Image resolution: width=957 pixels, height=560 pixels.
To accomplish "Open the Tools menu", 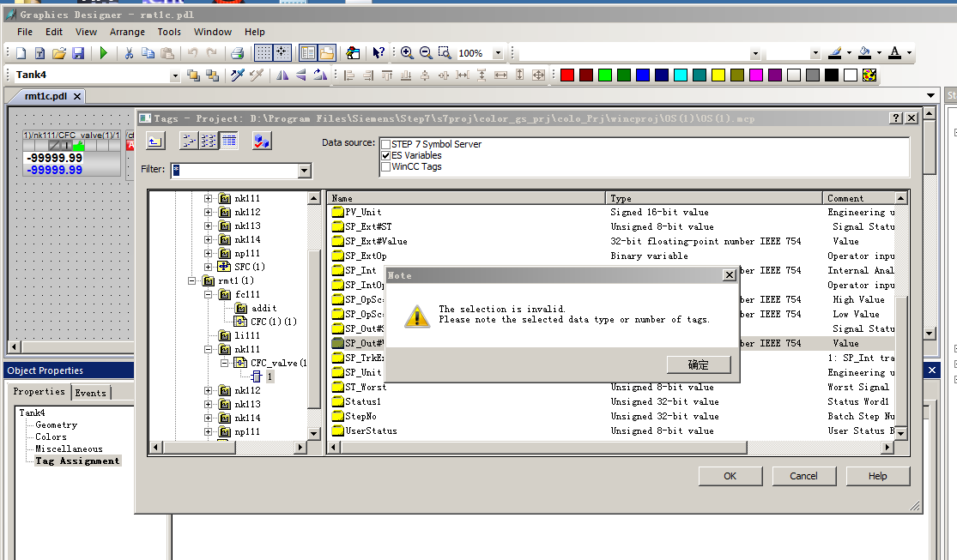I will [x=169, y=32].
